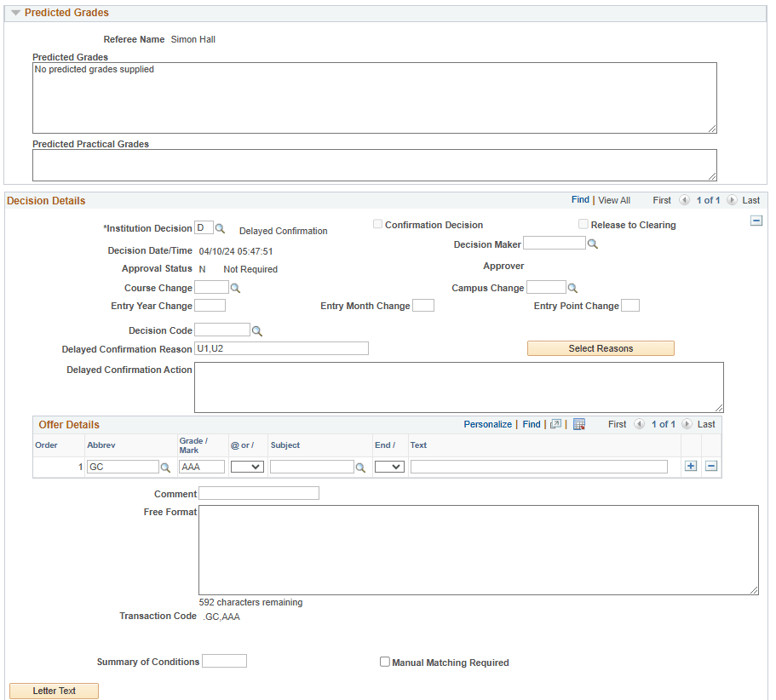Image resolution: width=776 pixels, height=700 pixels.
Task: Click the Text field in offer row
Action: point(539,467)
